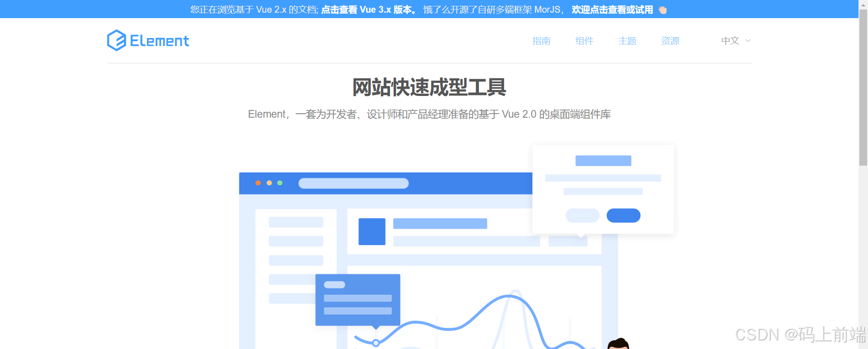Open the 指南 guide menu item
Screen dimensions: 868x349
[x=541, y=41]
